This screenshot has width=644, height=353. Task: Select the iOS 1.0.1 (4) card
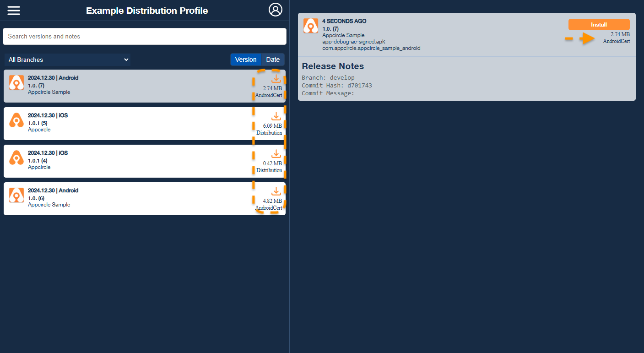coord(145,161)
